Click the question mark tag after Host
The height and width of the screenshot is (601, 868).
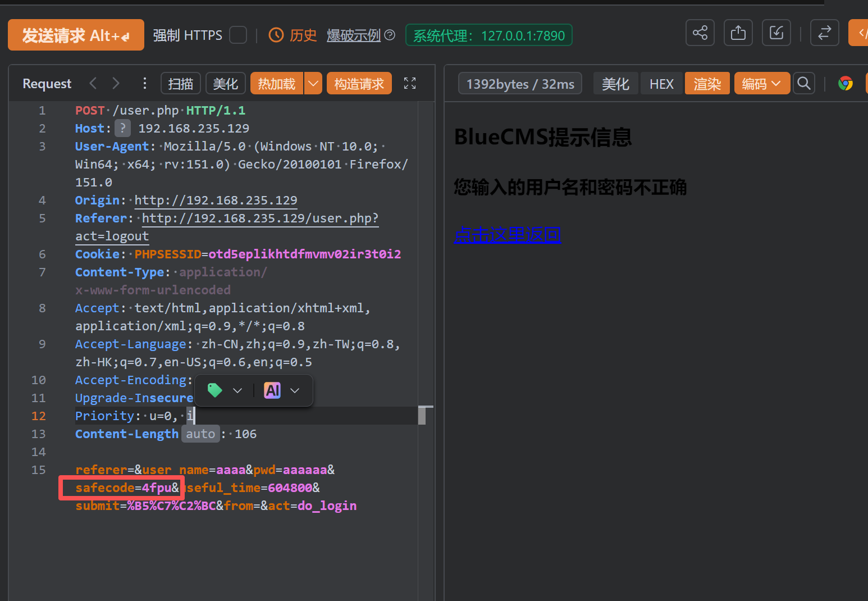[123, 128]
